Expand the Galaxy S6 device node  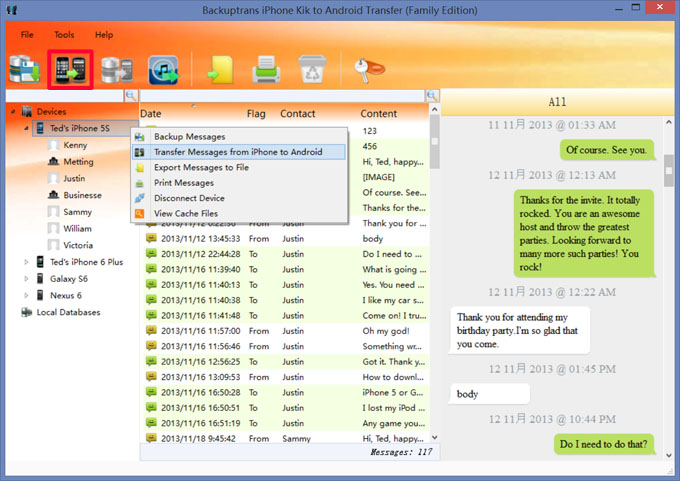pyautogui.click(x=27, y=279)
